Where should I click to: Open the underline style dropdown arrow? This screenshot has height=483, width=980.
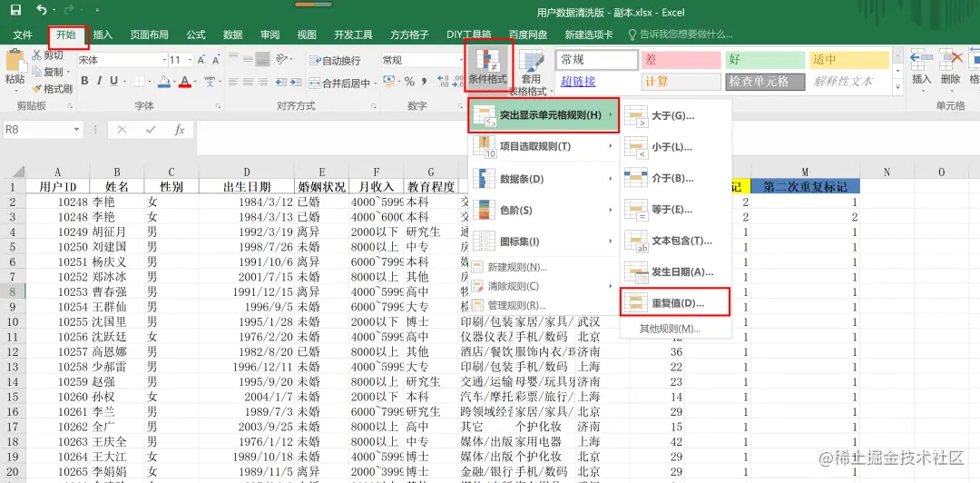pyautogui.click(x=124, y=82)
